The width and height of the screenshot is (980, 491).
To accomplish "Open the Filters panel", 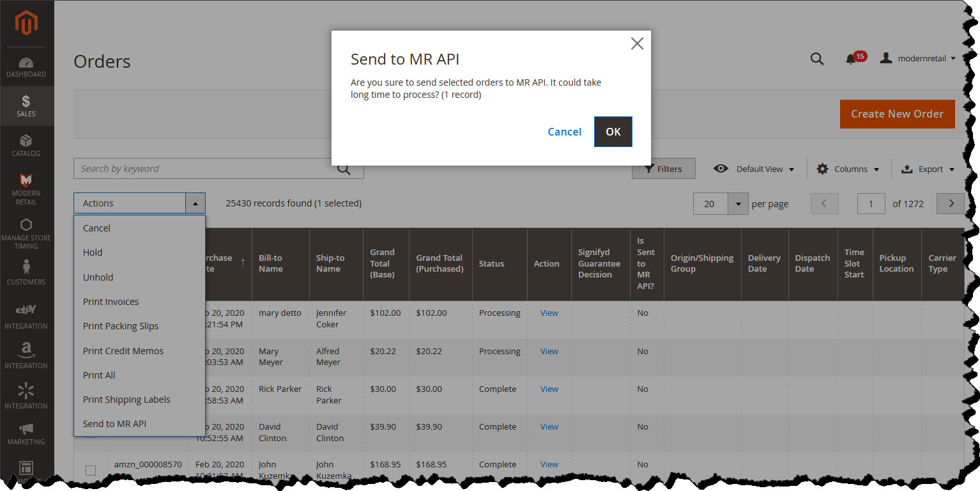I will (x=663, y=169).
